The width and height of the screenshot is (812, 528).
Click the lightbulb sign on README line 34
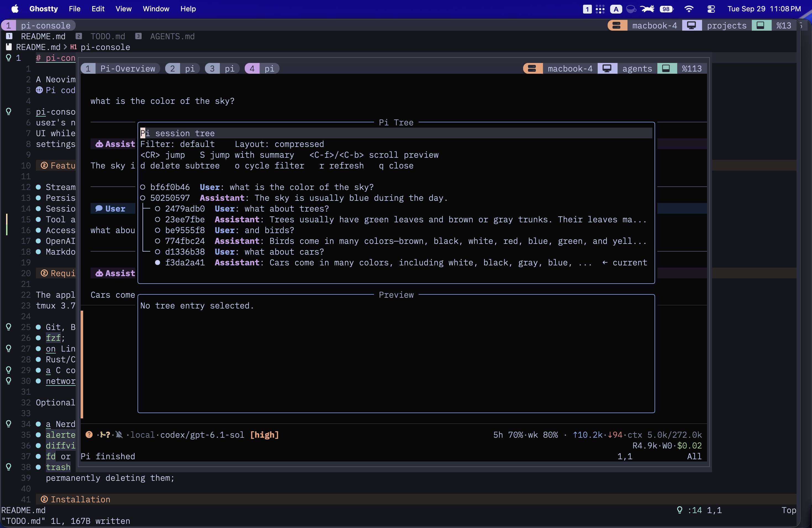[x=9, y=424]
